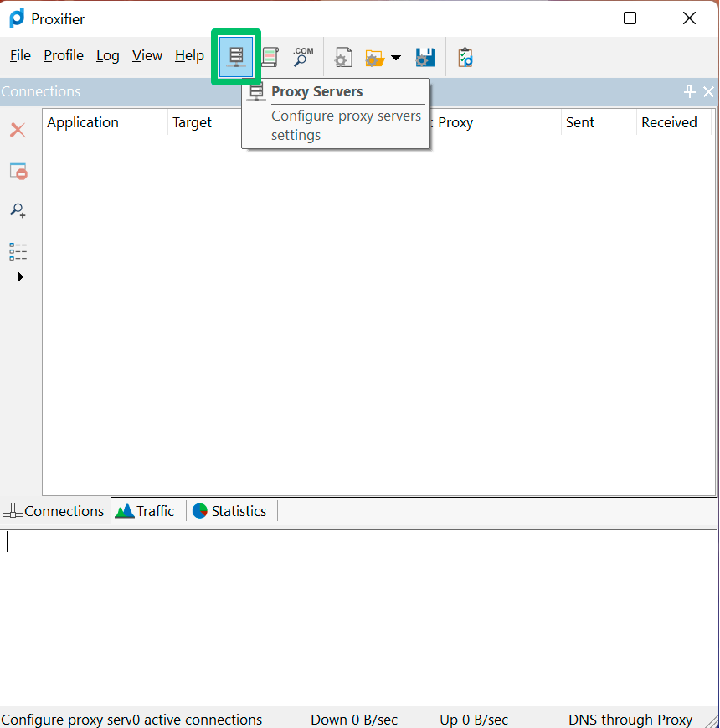Screen dimensions: 720x728
Task: Expand the black triangle in left sidebar
Action: pos(20,277)
